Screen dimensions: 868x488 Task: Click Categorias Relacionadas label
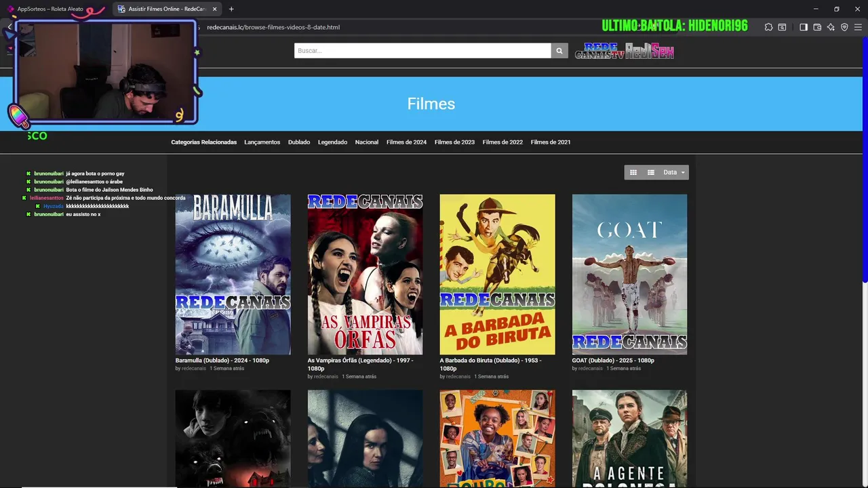(203, 142)
